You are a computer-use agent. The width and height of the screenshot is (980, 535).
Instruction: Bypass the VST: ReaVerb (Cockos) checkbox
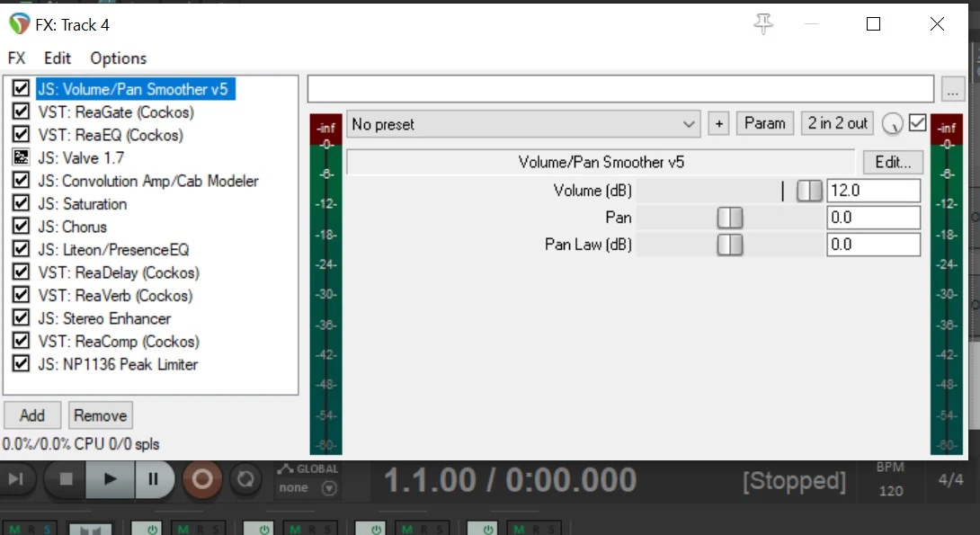21,294
